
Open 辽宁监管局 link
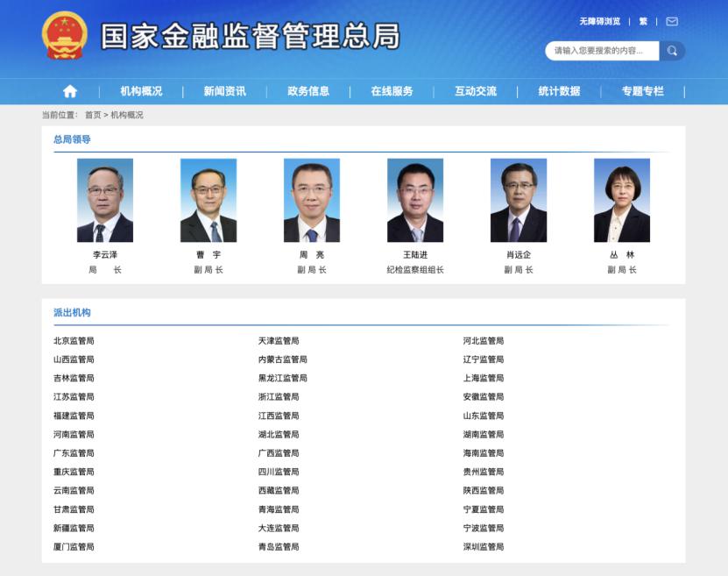tap(484, 359)
